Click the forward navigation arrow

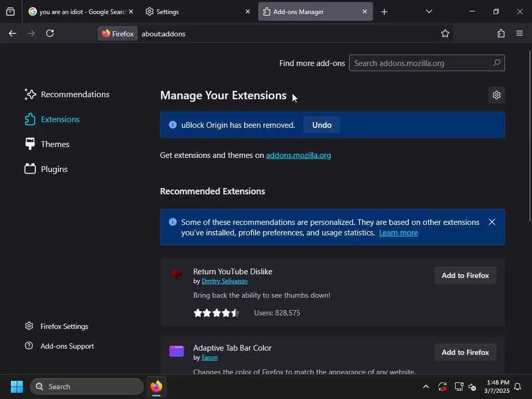[x=31, y=33]
